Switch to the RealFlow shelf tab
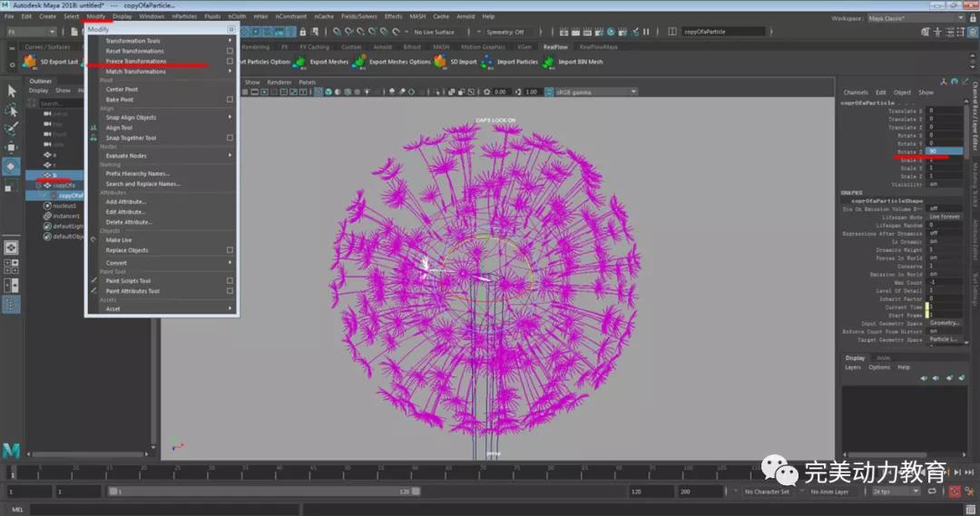Viewport: 980px width, 516px height. tap(554, 46)
